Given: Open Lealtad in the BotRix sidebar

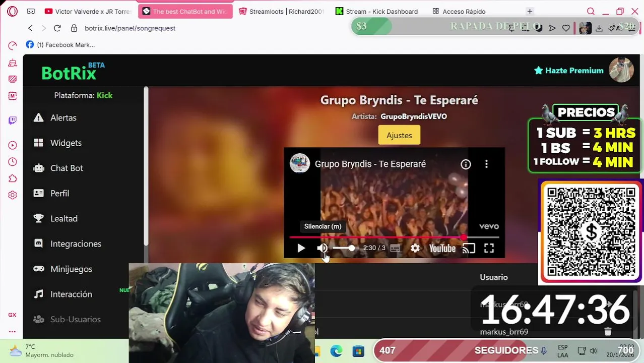Looking at the screenshot, I should 64,218.
